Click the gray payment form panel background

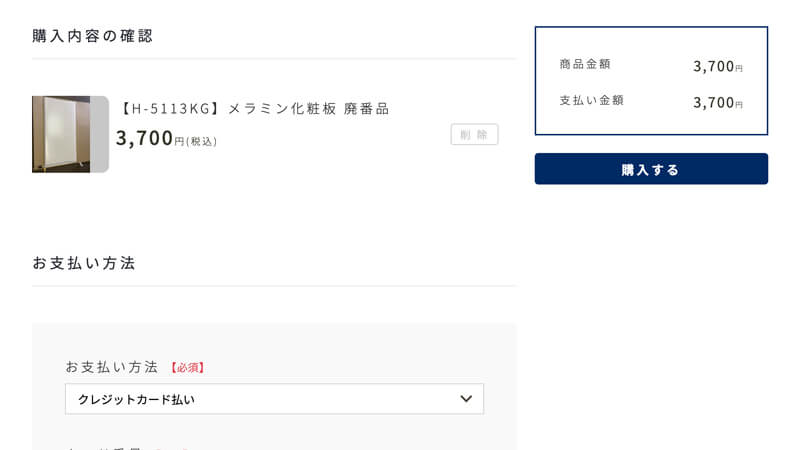coord(274,342)
